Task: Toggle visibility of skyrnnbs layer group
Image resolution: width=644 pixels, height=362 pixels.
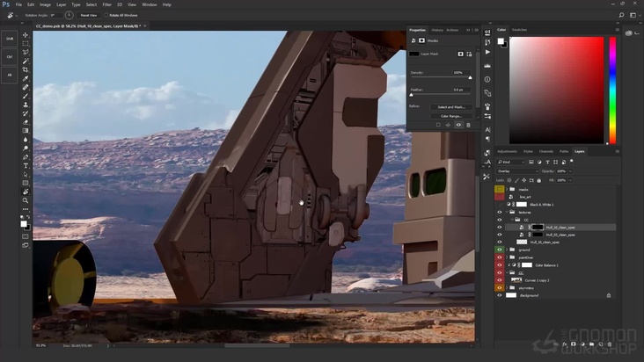Action: click(x=500, y=287)
